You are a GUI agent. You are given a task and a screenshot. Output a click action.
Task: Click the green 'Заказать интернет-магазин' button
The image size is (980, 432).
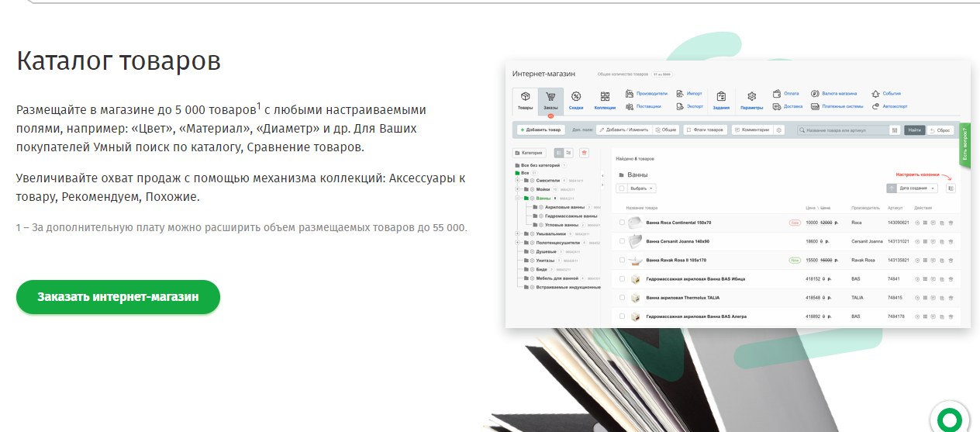click(118, 297)
